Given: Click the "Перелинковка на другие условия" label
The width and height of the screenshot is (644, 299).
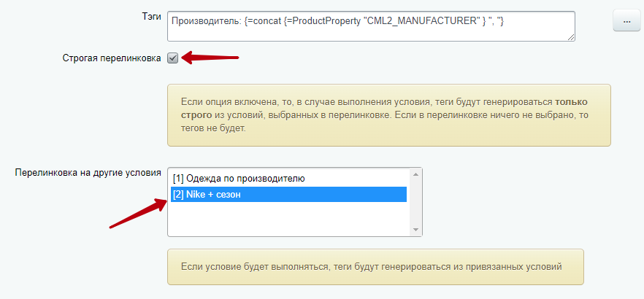Looking at the screenshot, I should (x=88, y=172).
